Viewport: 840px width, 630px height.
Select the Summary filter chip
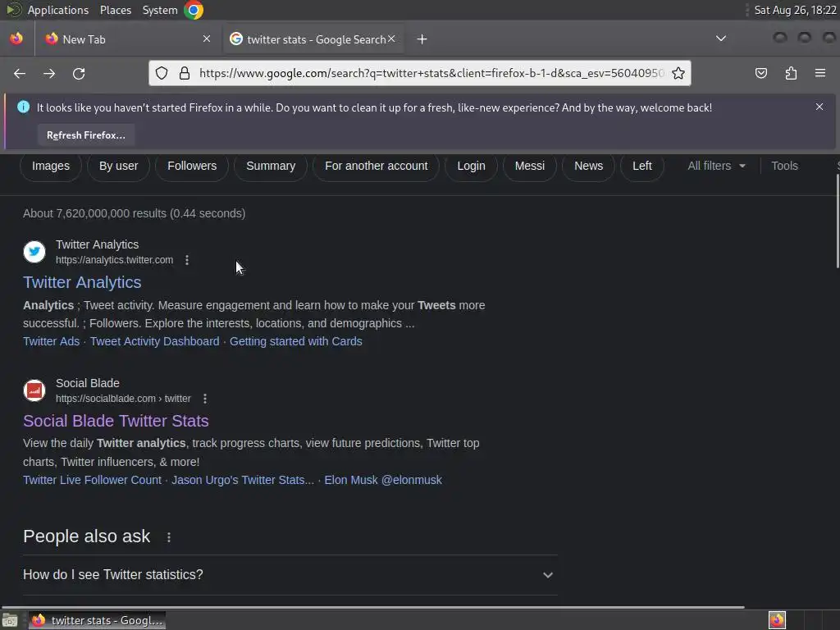point(271,166)
